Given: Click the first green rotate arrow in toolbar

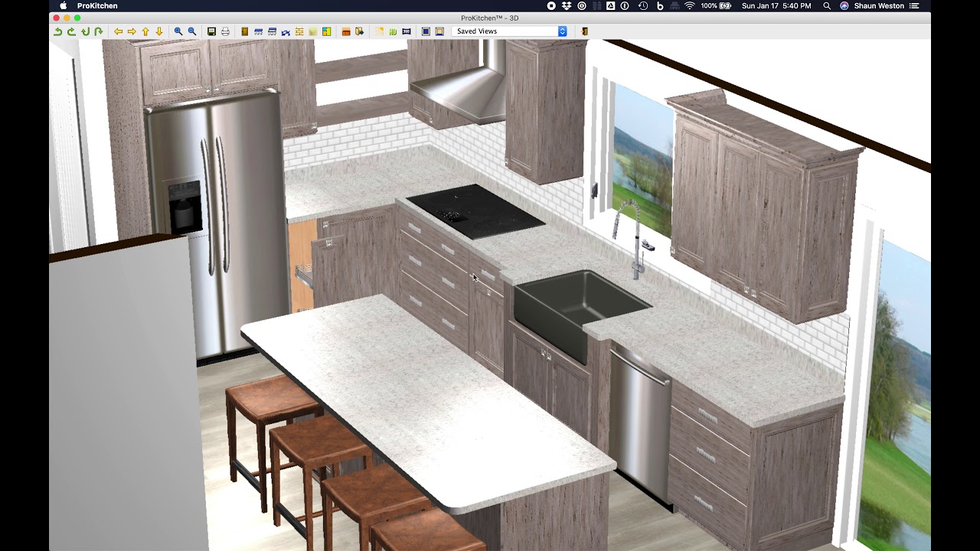Looking at the screenshot, I should pos(57,31).
